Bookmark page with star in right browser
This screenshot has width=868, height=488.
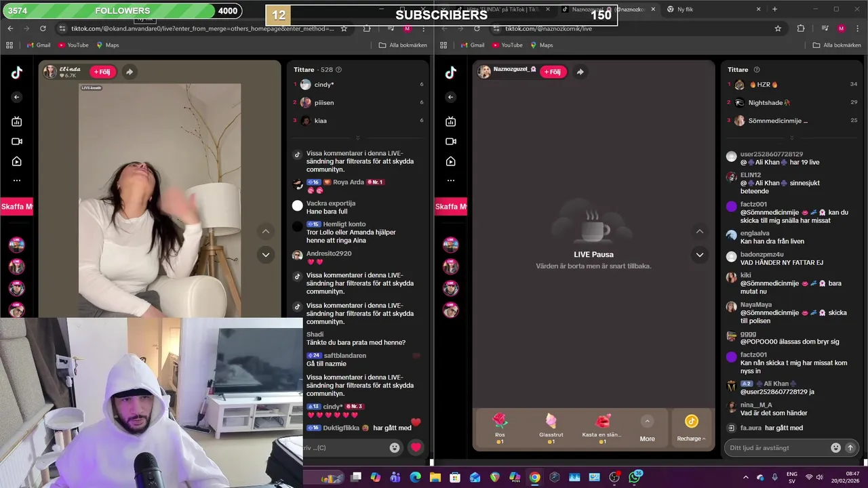coord(778,28)
